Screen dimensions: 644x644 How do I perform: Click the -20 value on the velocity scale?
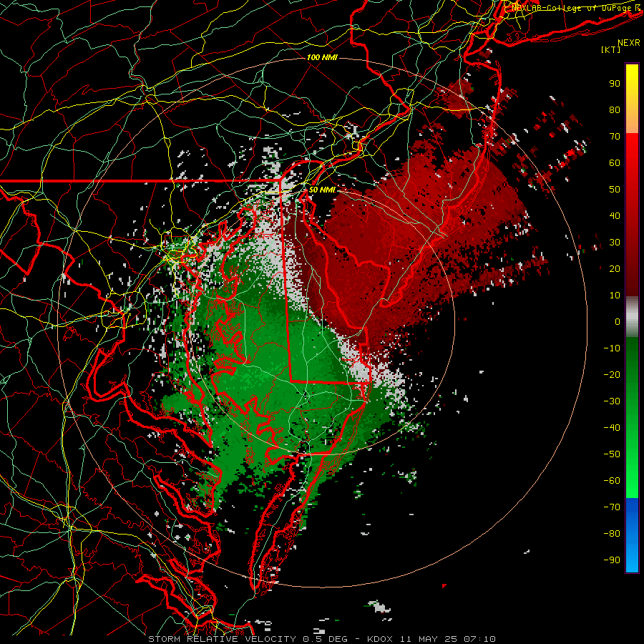pyautogui.click(x=612, y=374)
